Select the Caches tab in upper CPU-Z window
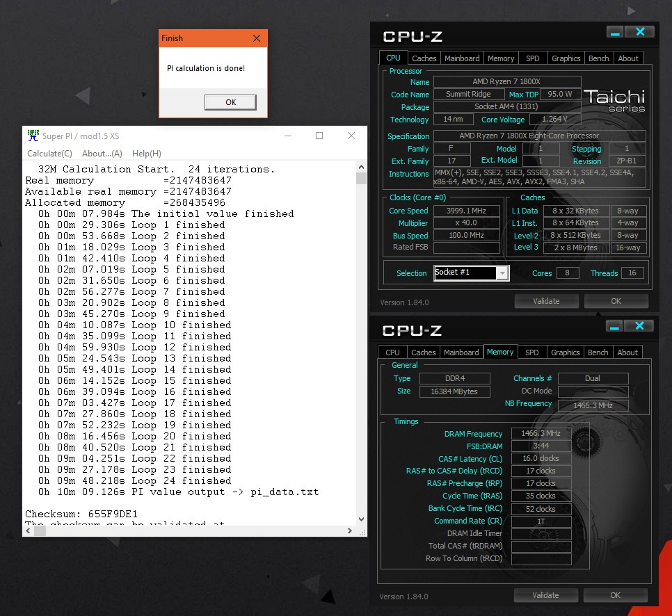 pyautogui.click(x=424, y=58)
